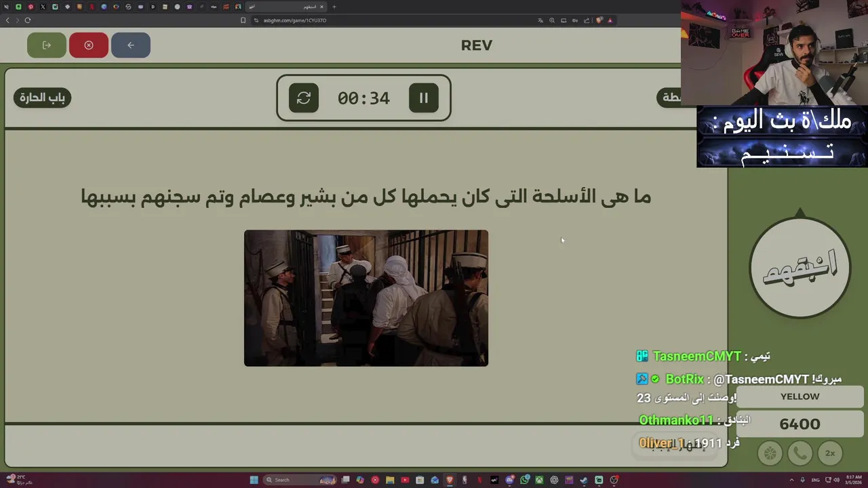Open Task View from the taskbar
Screen dimensions: 868x488
pos(346,480)
